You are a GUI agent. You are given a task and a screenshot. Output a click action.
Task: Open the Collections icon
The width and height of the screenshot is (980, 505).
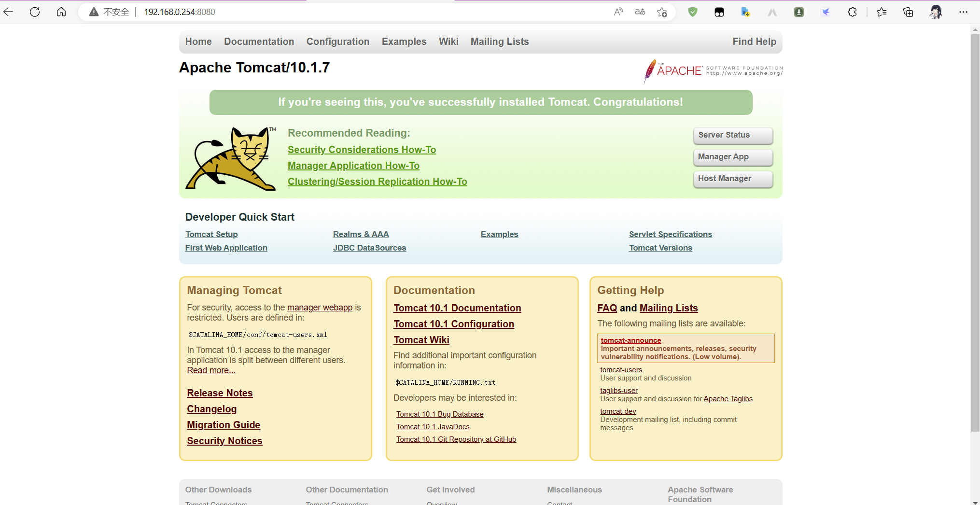908,12
